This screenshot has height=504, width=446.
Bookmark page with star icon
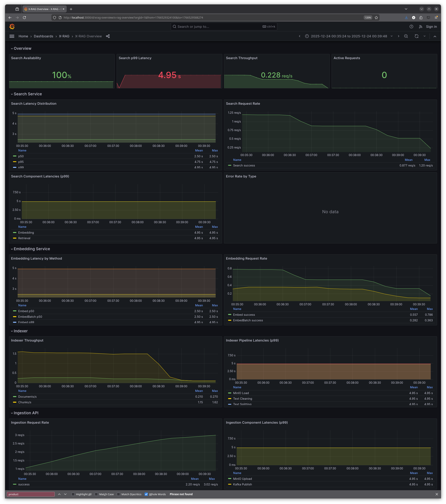pyautogui.click(x=376, y=18)
